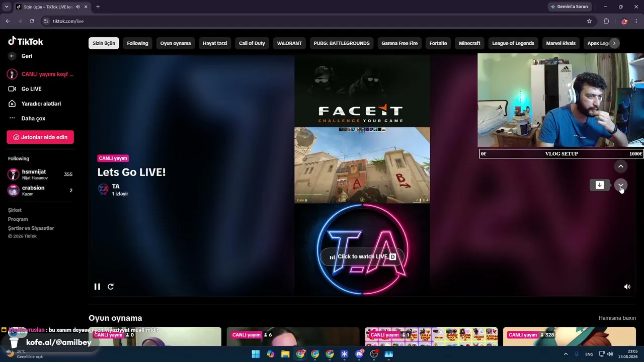
Task: Go back with the Geri arrow icon
Action: [x=12, y=56]
